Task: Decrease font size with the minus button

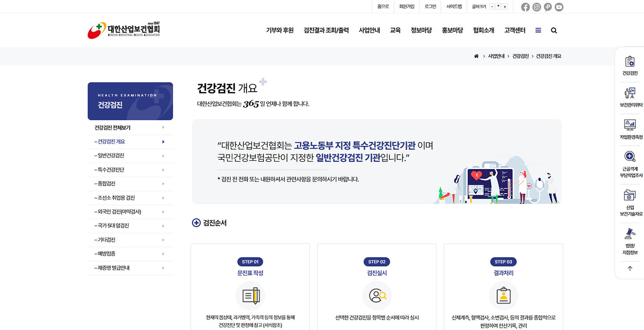Action: [x=492, y=7]
